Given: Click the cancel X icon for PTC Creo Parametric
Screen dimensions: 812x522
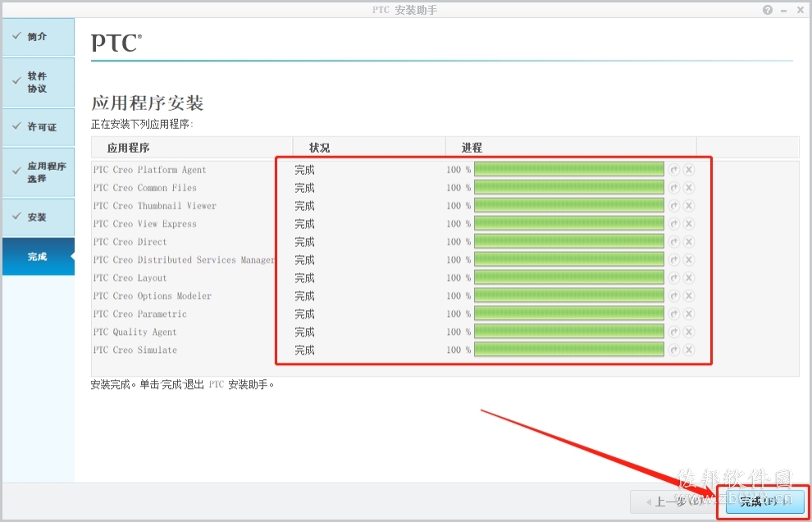Looking at the screenshot, I should [x=688, y=314].
